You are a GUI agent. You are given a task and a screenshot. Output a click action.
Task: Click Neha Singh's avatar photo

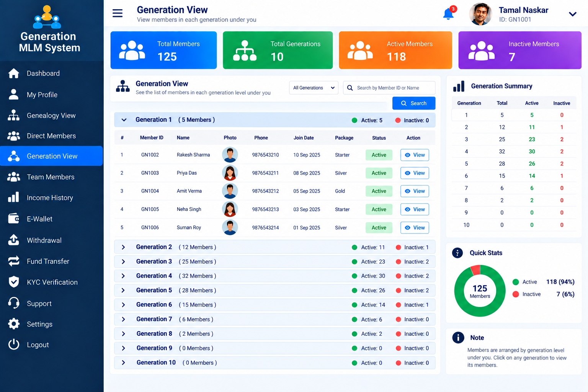(230, 209)
